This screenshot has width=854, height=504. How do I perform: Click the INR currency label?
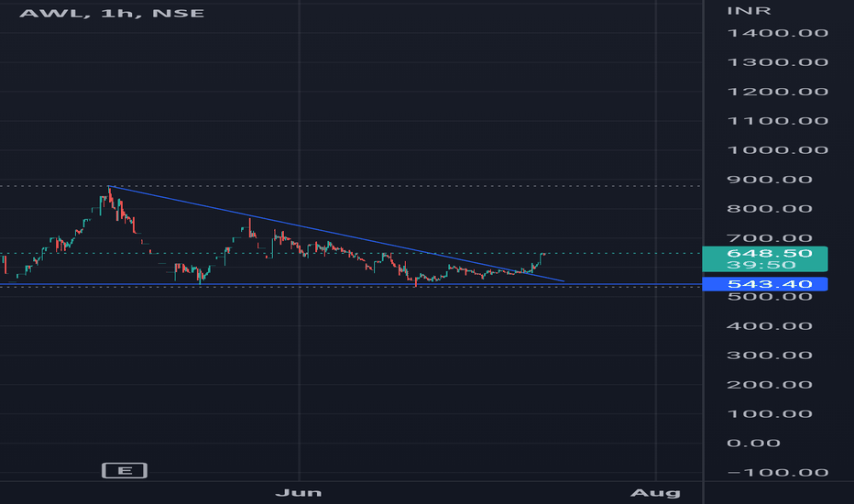[749, 11]
